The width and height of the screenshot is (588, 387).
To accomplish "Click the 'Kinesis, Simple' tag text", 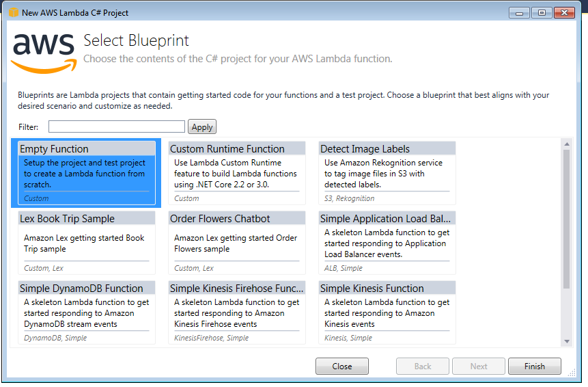I will point(348,338).
